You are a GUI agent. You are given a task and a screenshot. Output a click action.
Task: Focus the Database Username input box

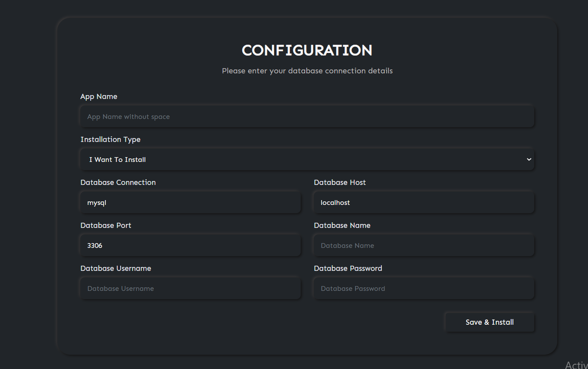[x=190, y=289]
